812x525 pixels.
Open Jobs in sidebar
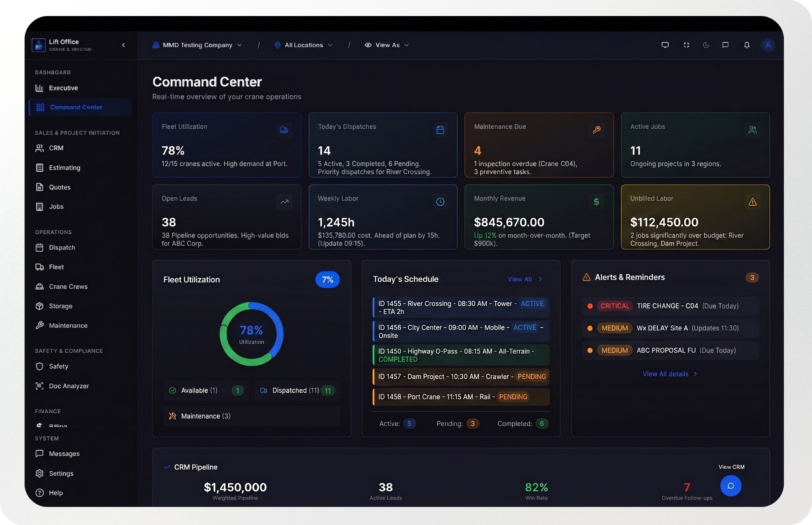80,206
